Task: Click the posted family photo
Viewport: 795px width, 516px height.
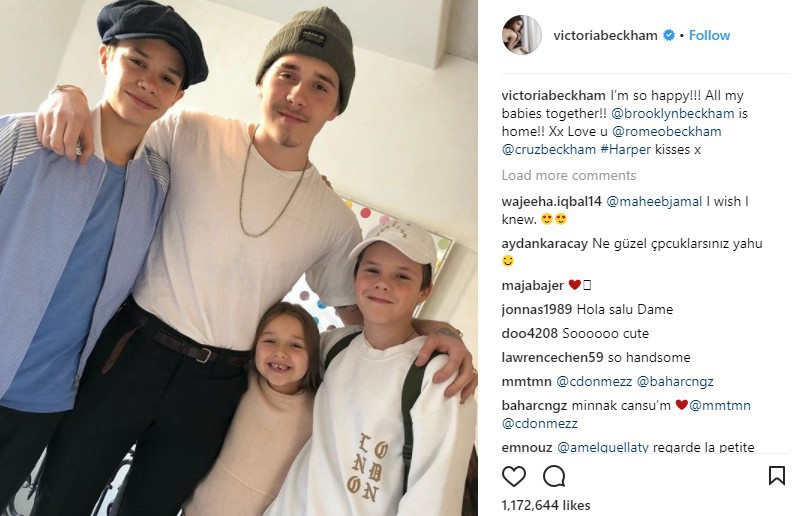Action: click(239, 258)
